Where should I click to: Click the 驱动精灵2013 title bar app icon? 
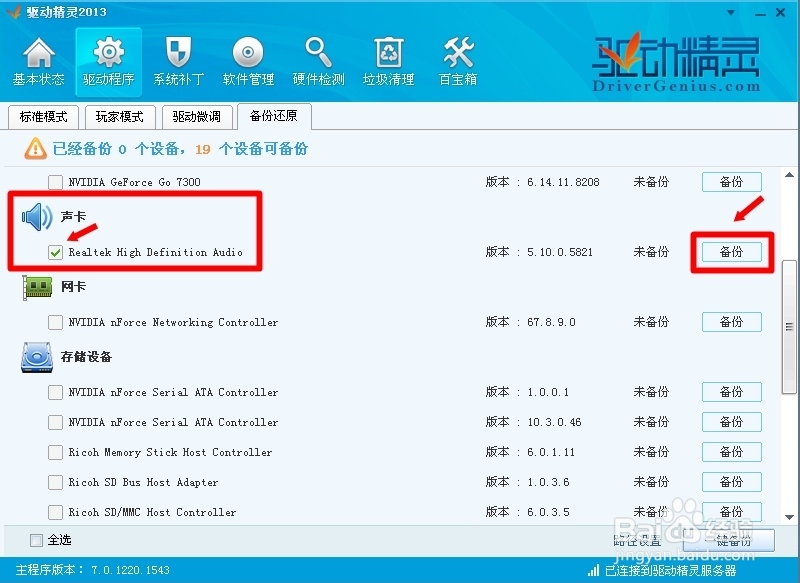coord(13,11)
